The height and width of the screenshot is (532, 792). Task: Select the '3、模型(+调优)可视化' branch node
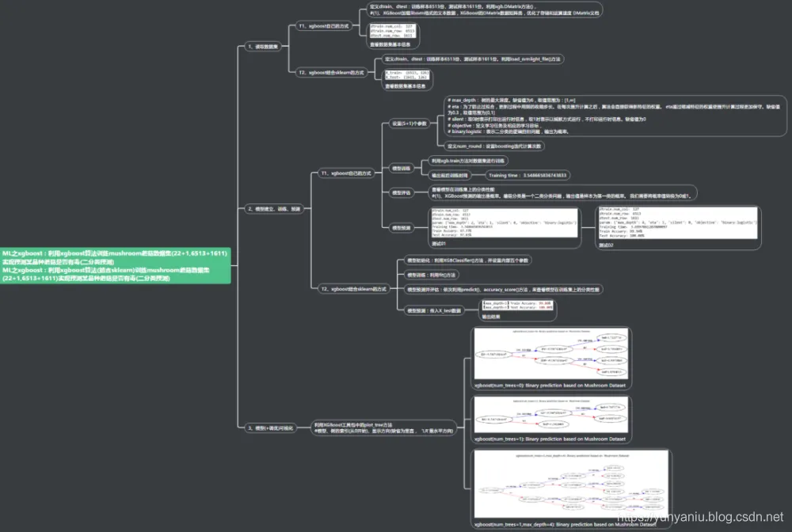pos(271,428)
